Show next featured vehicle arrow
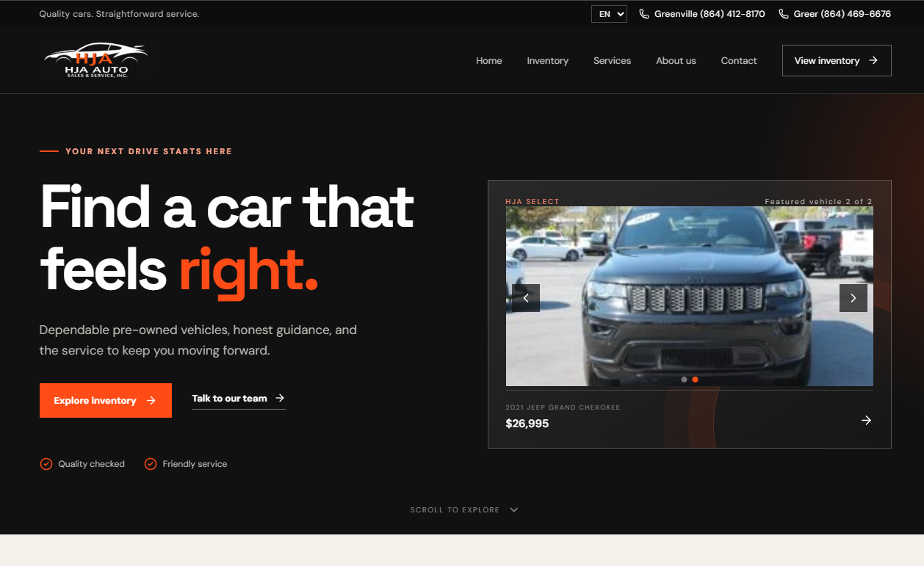The image size is (924, 566). pos(853,298)
